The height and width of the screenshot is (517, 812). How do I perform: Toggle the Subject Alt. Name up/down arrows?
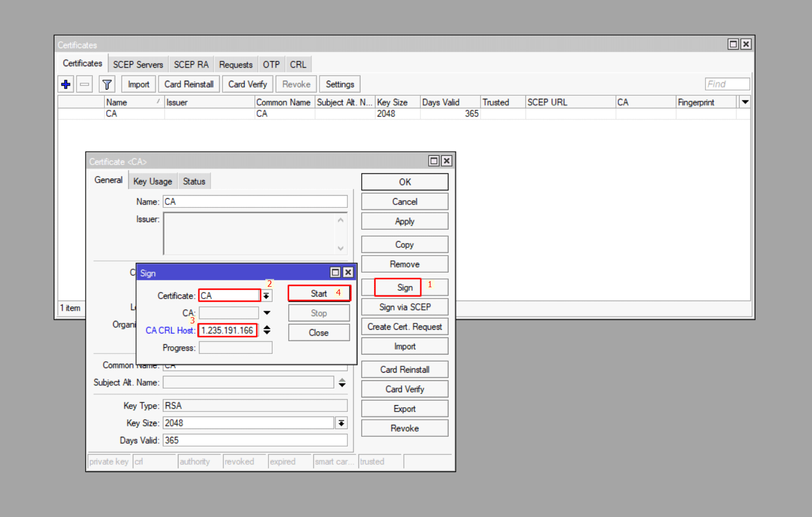[x=342, y=382]
